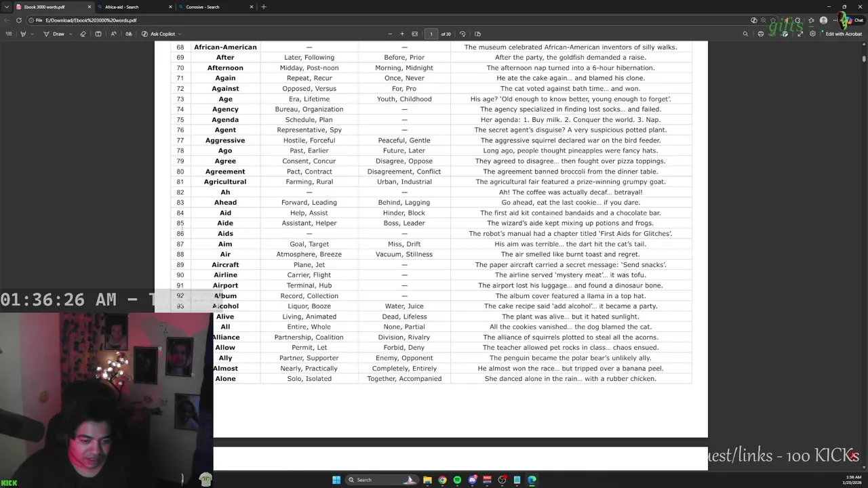Open taskbar clock showing 1:36 AM
The height and width of the screenshot is (488, 868).
[852, 480]
